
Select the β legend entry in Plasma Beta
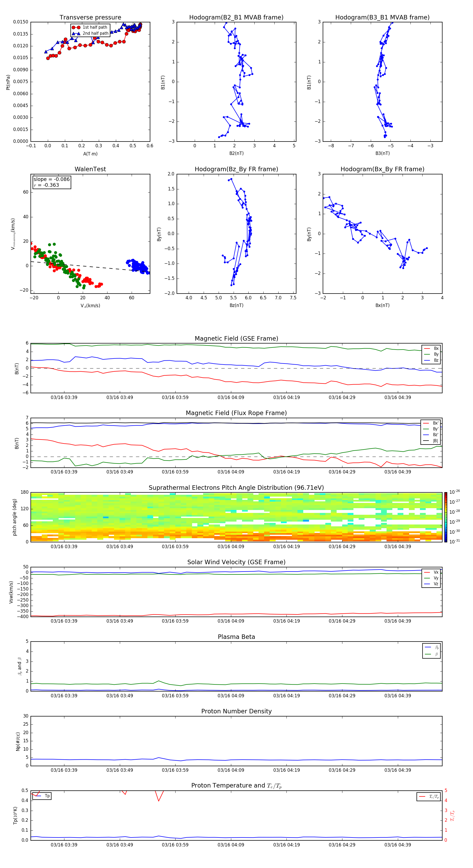431,654
